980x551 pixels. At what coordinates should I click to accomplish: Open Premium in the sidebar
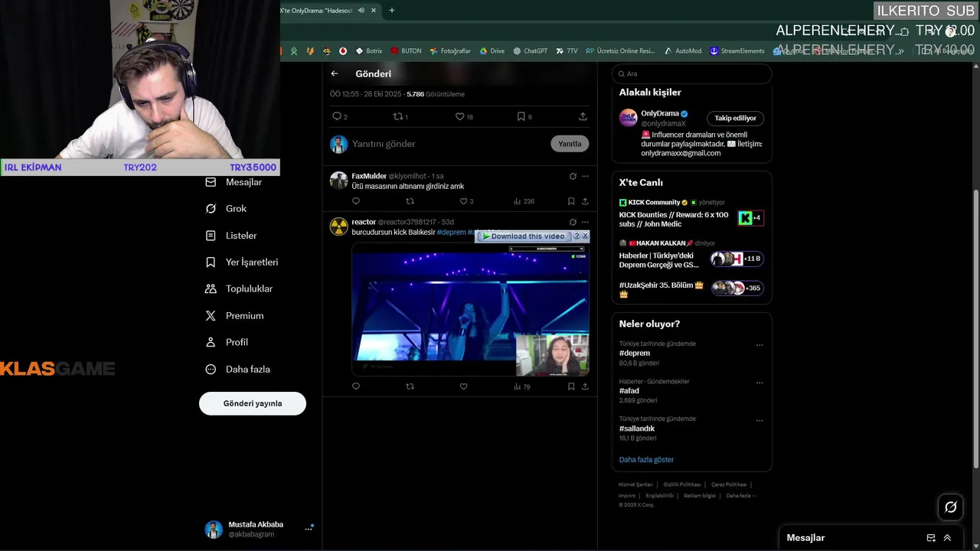point(234,315)
